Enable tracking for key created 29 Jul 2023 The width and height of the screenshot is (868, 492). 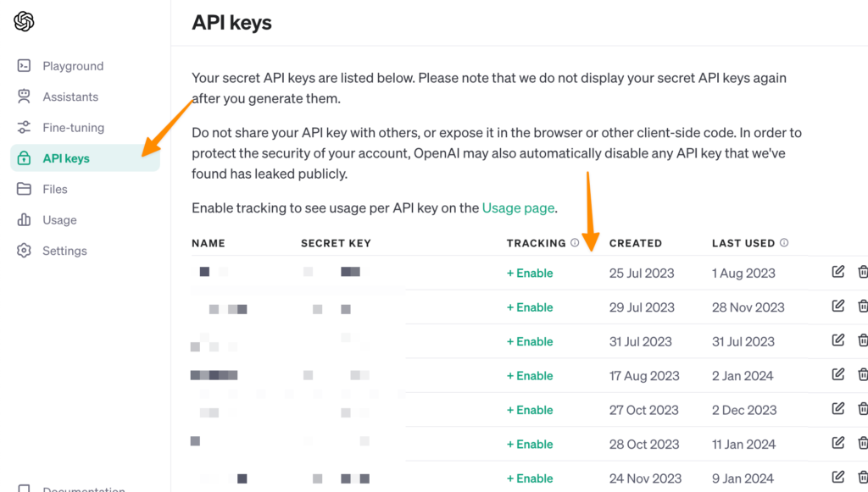coord(530,307)
